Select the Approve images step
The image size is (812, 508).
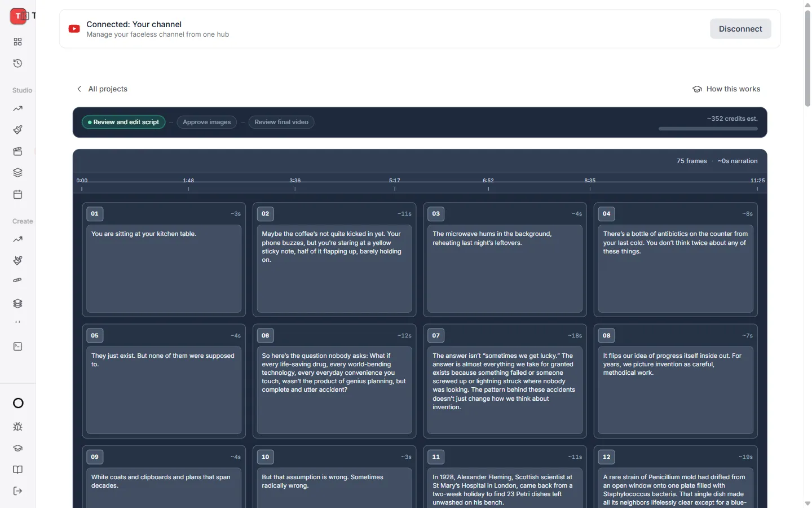(207, 122)
